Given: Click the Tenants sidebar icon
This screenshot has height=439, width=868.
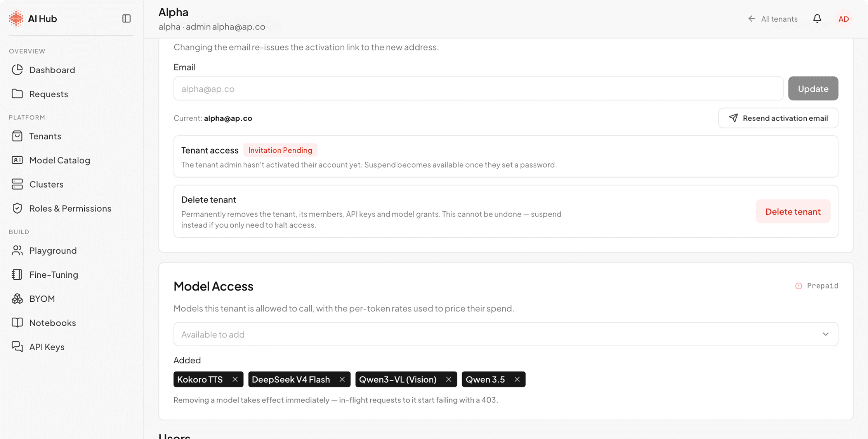Looking at the screenshot, I should [17, 136].
